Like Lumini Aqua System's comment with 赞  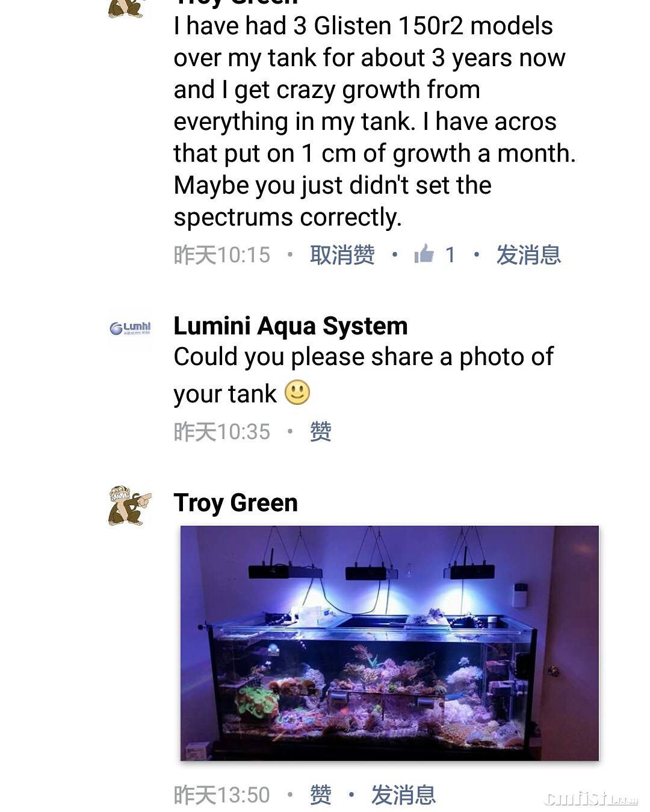[320, 432]
